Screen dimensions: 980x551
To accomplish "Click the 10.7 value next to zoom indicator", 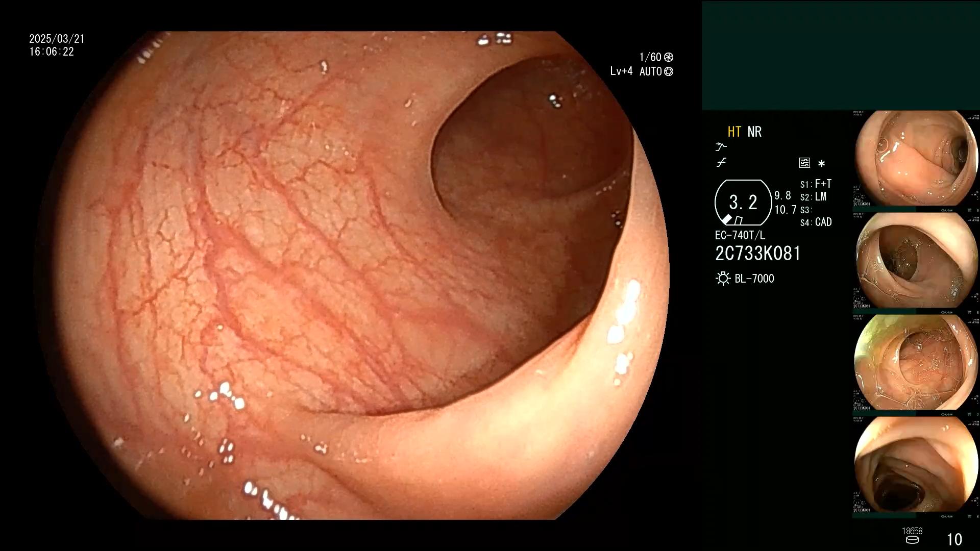I will click(785, 210).
